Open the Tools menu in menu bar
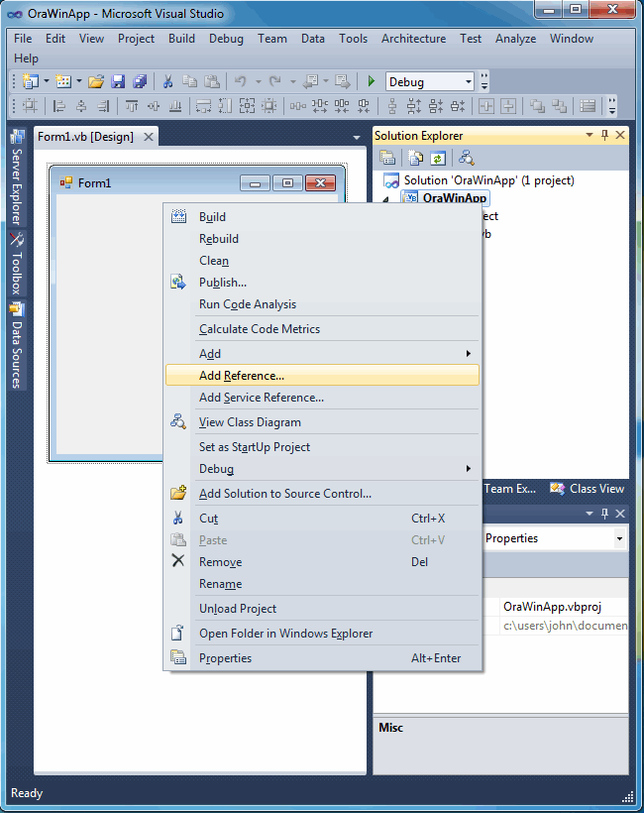The width and height of the screenshot is (644, 813). (x=354, y=39)
